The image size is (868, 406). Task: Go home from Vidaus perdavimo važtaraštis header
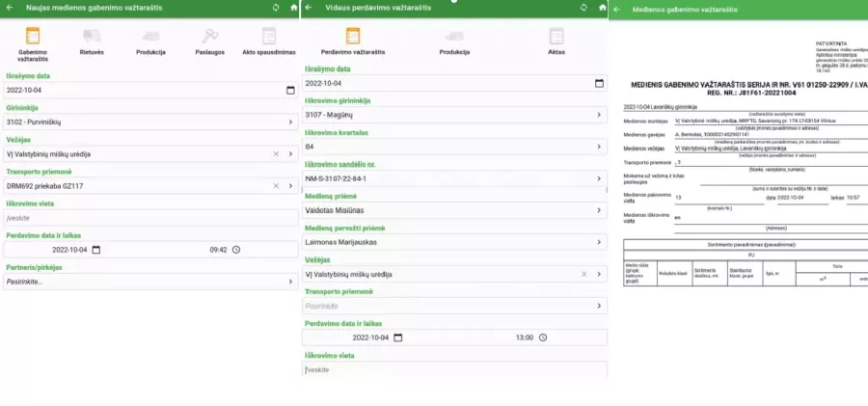(597, 8)
